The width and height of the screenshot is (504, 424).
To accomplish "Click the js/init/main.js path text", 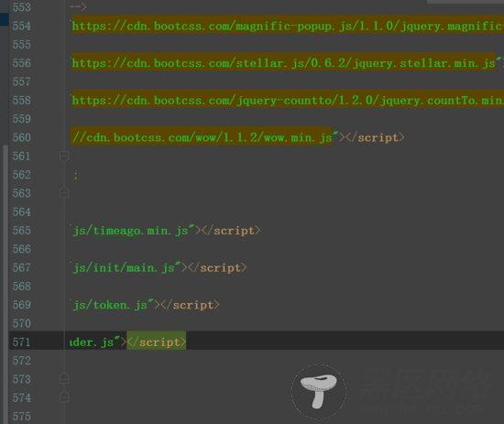I will tap(124, 268).
